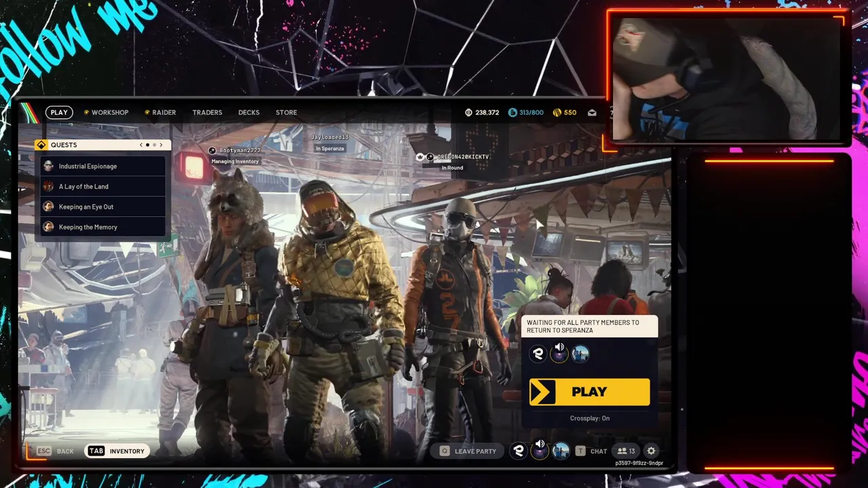
Task: Click the p3597-9f9zz-9ndpr build ID text
Action: [x=639, y=464]
